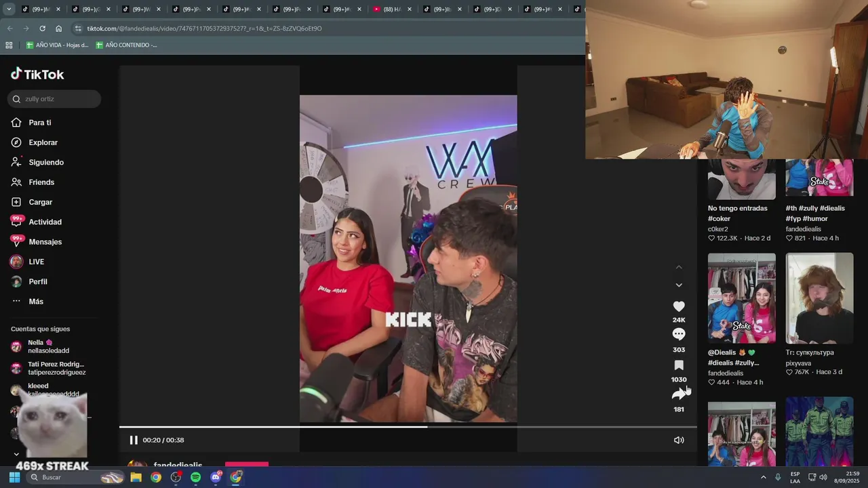The width and height of the screenshot is (868, 488).
Task: Open the tab search dropdown in Chrome
Action: pos(9,9)
